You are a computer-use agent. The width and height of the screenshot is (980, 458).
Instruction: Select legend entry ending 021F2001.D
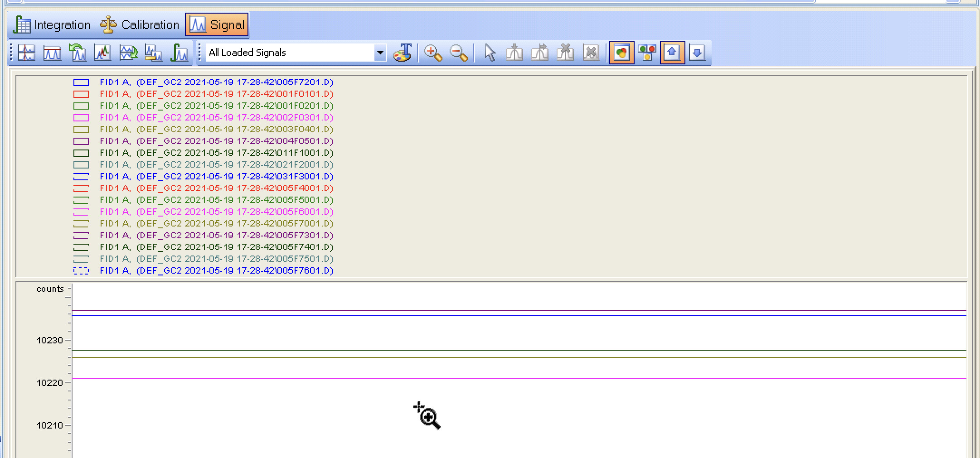pos(216,165)
